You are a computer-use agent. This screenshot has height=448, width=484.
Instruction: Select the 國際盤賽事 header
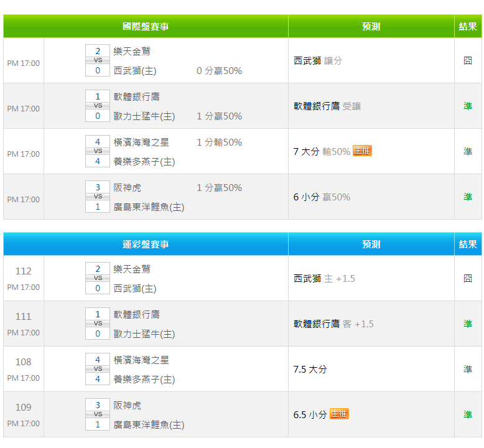(x=146, y=27)
